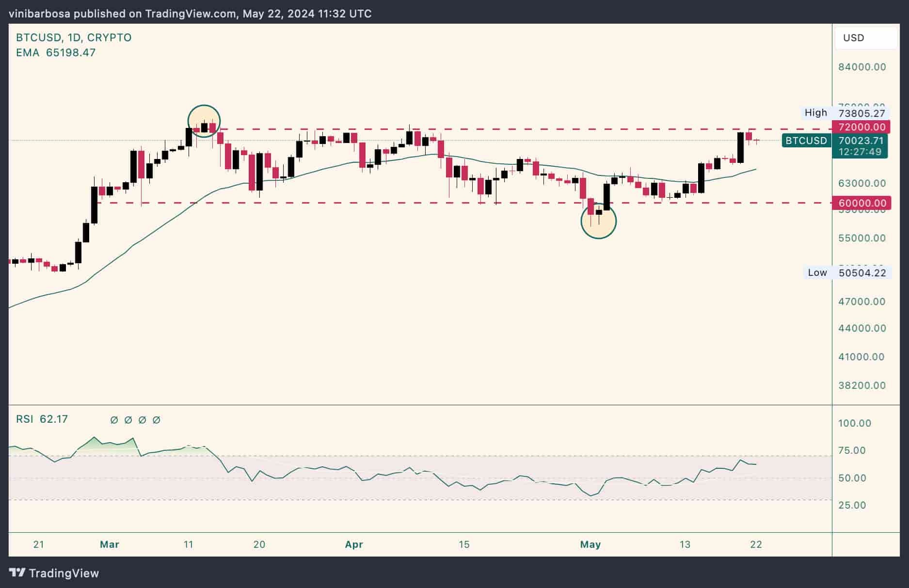This screenshot has width=909, height=588.
Task: Click the High 73805.27 label
Action: (845, 113)
